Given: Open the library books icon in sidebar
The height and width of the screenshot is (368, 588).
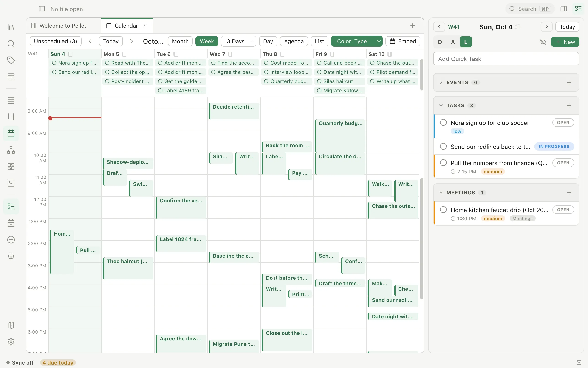Looking at the screenshot, I should pyautogui.click(x=11, y=27).
